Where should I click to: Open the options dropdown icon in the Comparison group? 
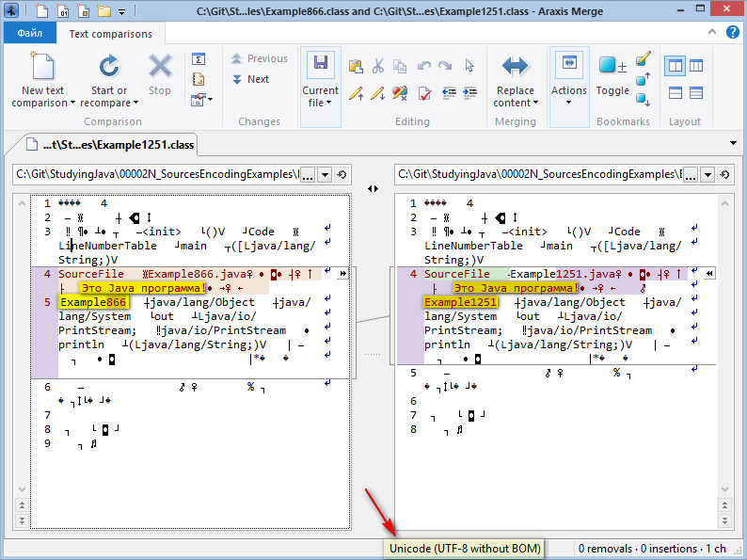tap(202, 99)
